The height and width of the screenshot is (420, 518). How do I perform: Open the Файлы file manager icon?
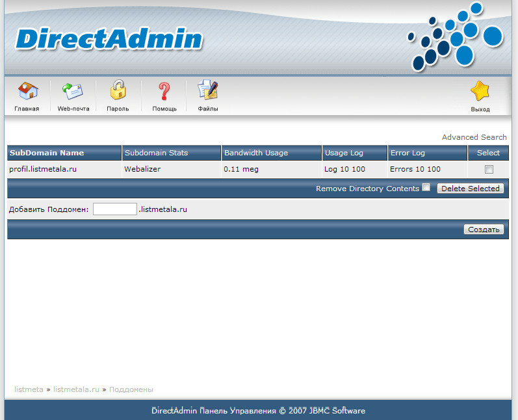(208, 90)
